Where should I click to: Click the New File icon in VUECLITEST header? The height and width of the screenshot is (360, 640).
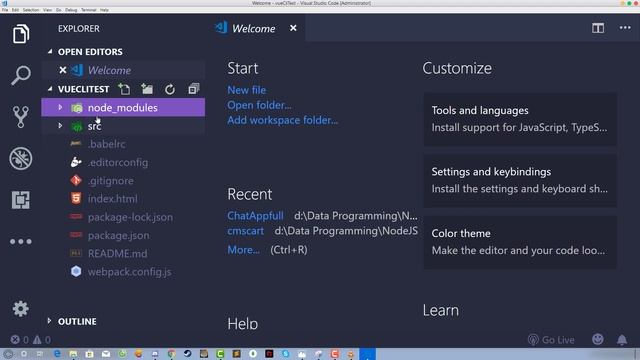(124, 89)
